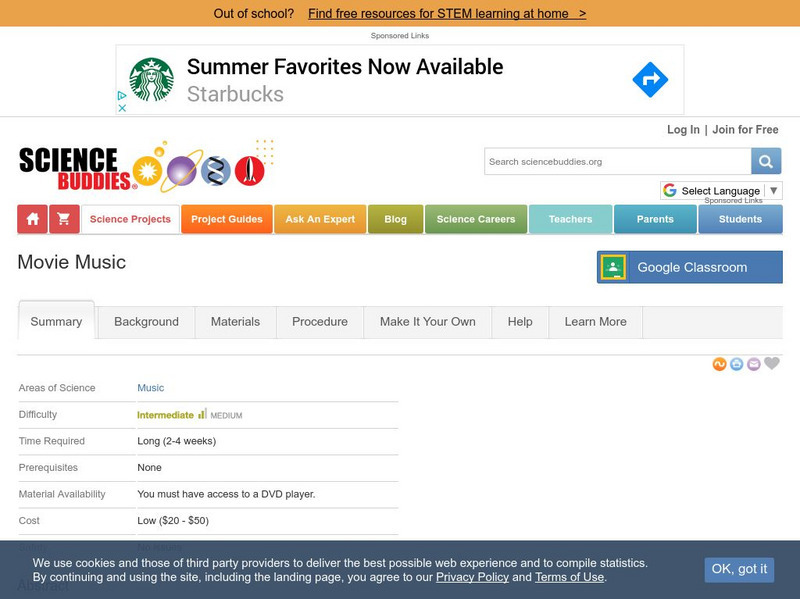Image resolution: width=800 pixels, height=599 pixels.
Task: Click into the sciencebuddies.org search field
Action: 617,161
